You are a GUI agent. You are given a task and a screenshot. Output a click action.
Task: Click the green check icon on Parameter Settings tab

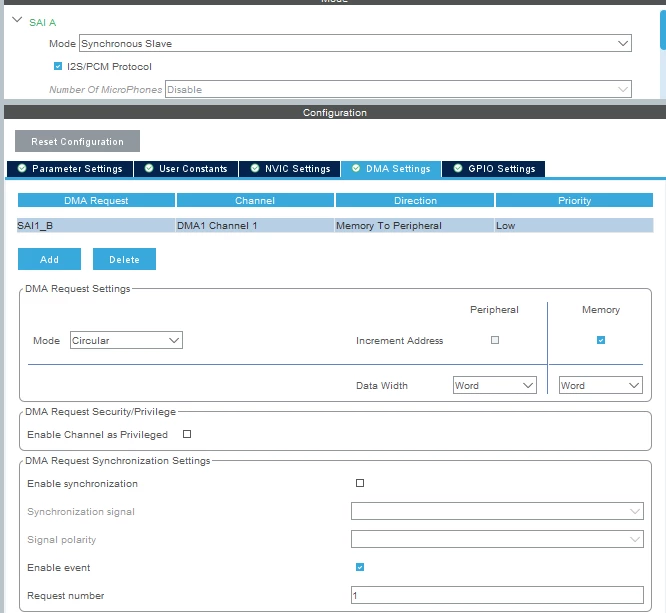(x=22, y=168)
